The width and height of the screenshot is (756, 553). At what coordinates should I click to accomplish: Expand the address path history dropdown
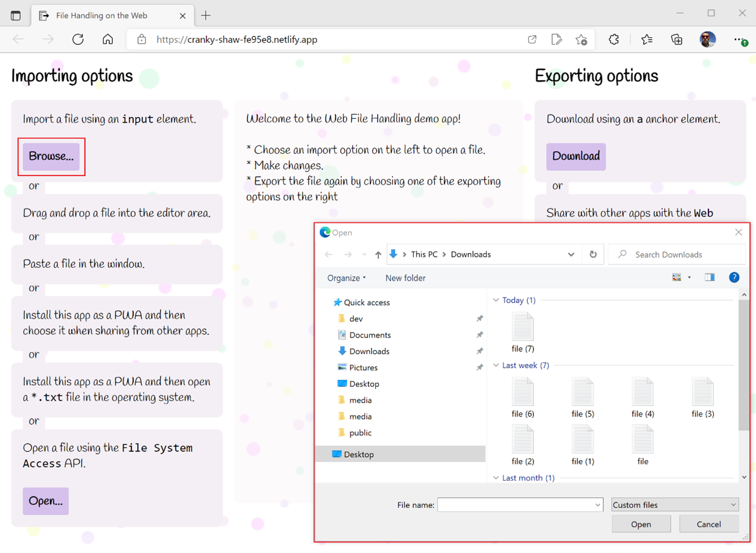[x=571, y=255]
